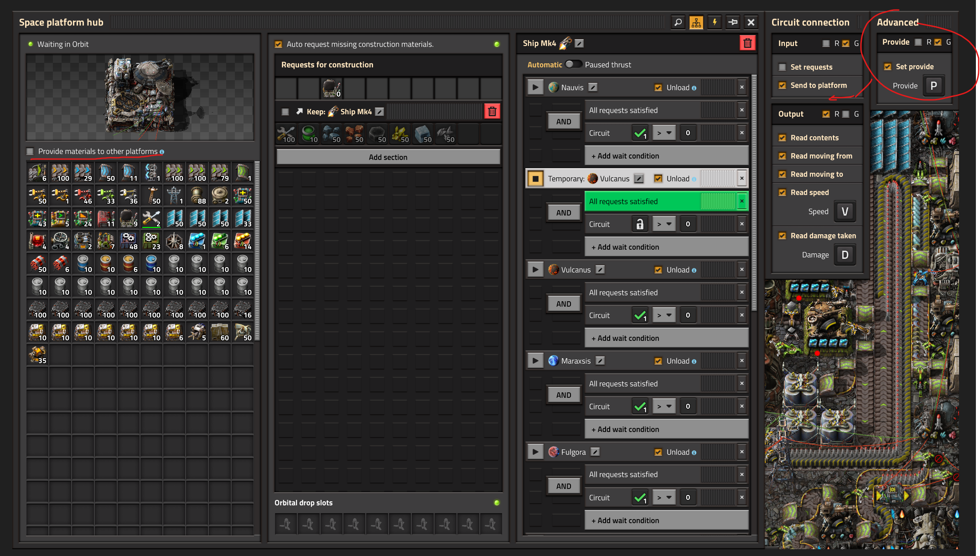Click the construction request item showing 0
This screenshot has width=980, height=556.
(x=332, y=88)
